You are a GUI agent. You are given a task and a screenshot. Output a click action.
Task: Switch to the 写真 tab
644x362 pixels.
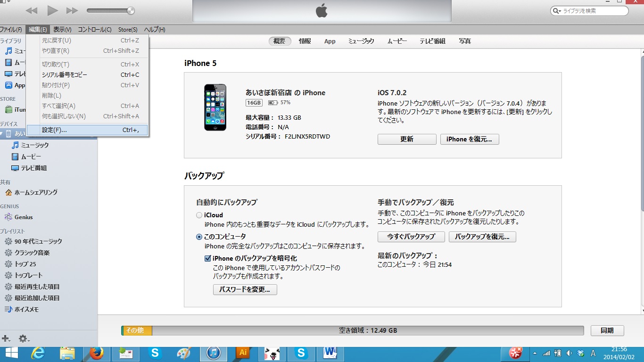[x=465, y=41]
